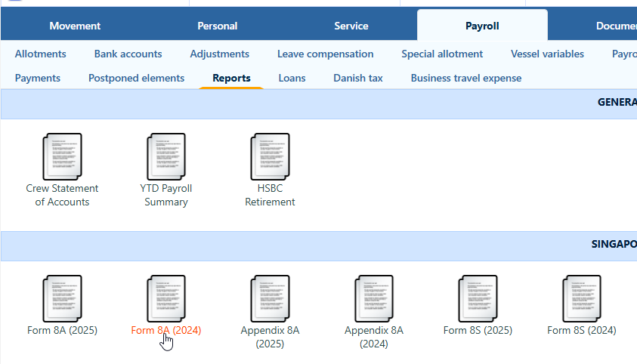This screenshot has width=637, height=364.
Task: Open the Form 8S (2025) document icon
Action: click(478, 298)
